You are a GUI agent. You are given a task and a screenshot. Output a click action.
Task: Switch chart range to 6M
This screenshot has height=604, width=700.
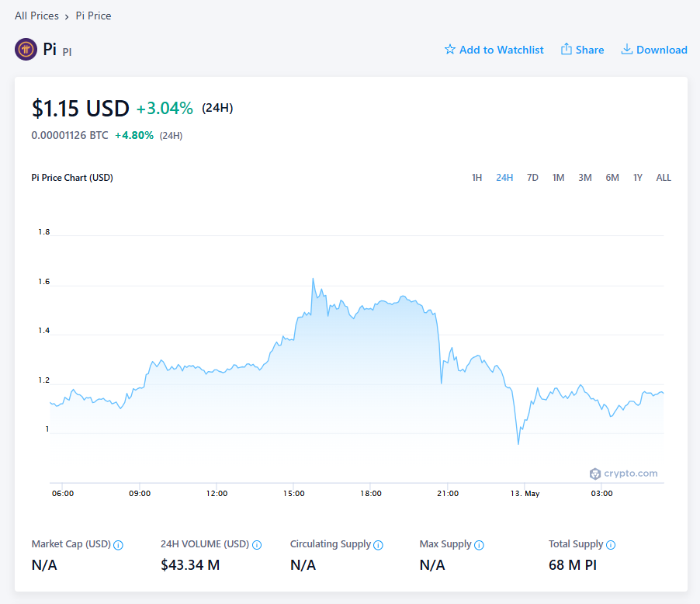click(x=612, y=178)
